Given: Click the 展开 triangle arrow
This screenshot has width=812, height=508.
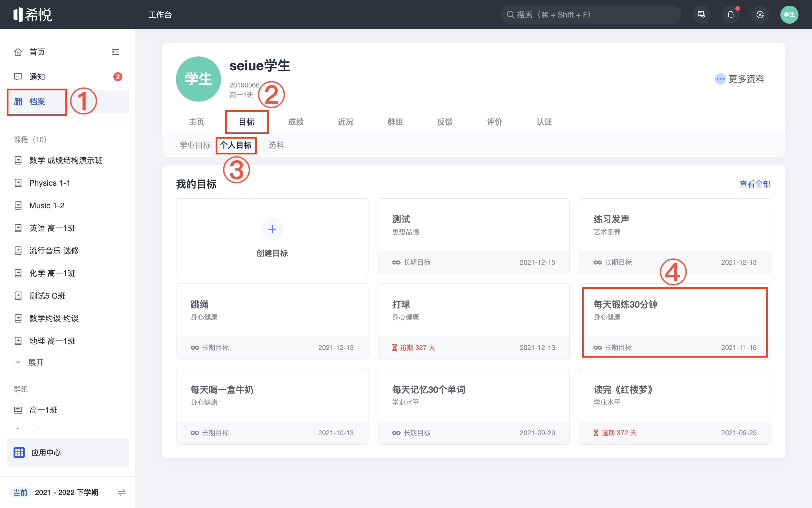Looking at the screenshot, I should 18,363.
